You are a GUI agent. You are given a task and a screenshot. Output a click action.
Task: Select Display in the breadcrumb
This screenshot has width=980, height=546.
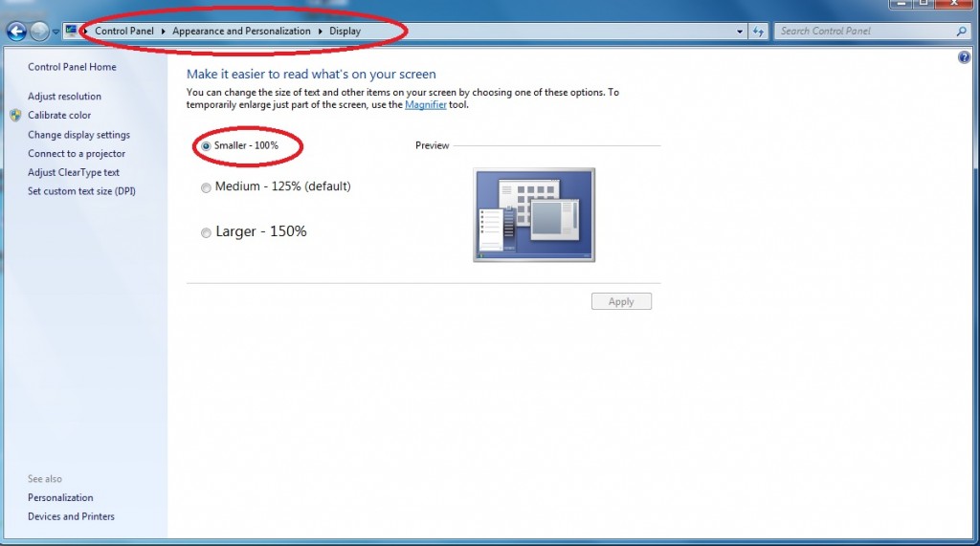coord(345,32)
